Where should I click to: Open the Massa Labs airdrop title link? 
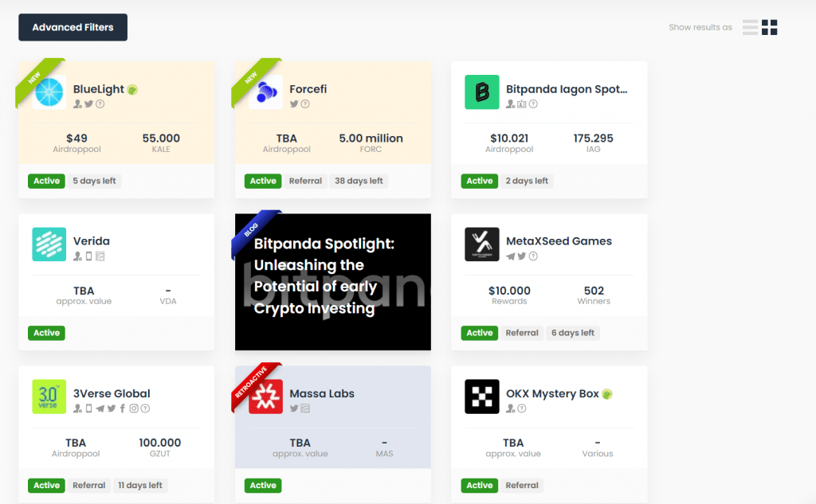(322, 393)
